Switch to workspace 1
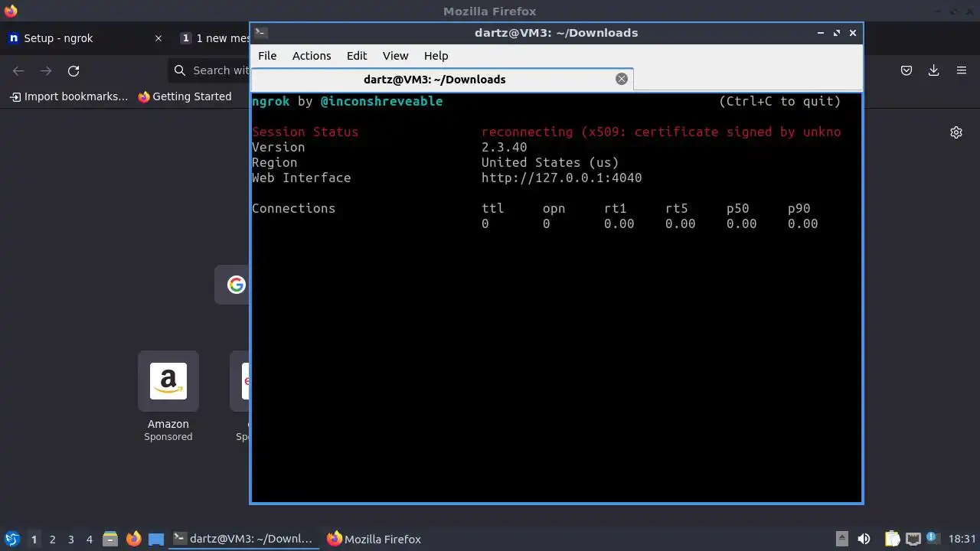 34,539
